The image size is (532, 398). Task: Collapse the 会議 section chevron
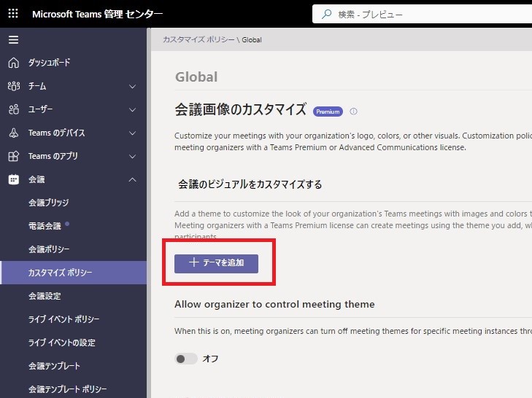[133, 179]
